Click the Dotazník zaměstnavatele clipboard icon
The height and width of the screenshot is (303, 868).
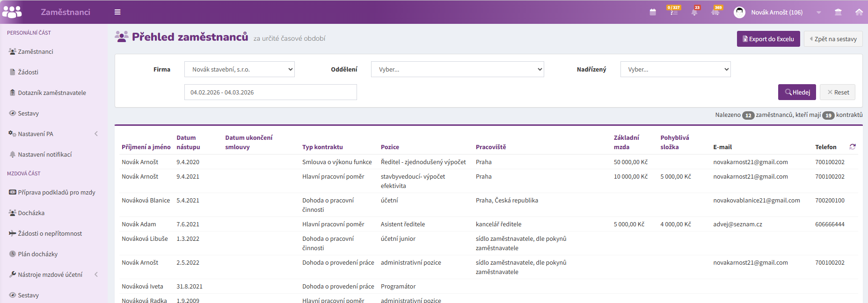coord(13,93)
